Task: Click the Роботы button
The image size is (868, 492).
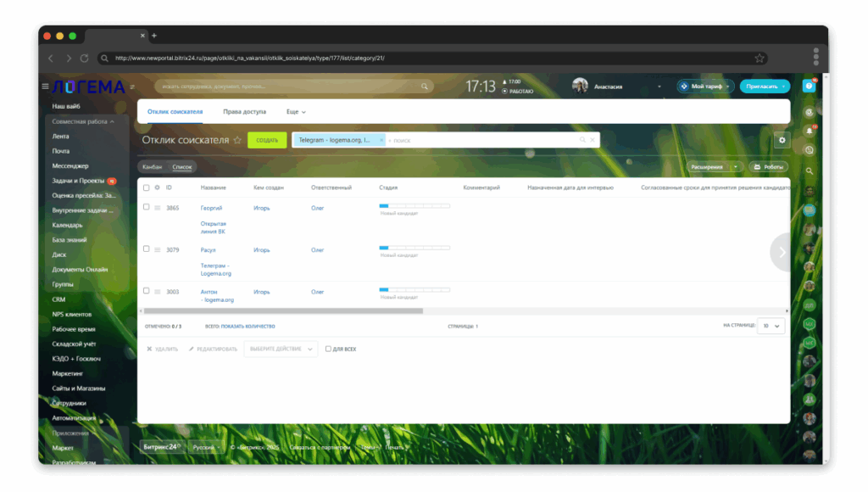Action: (x=769, y=167)
